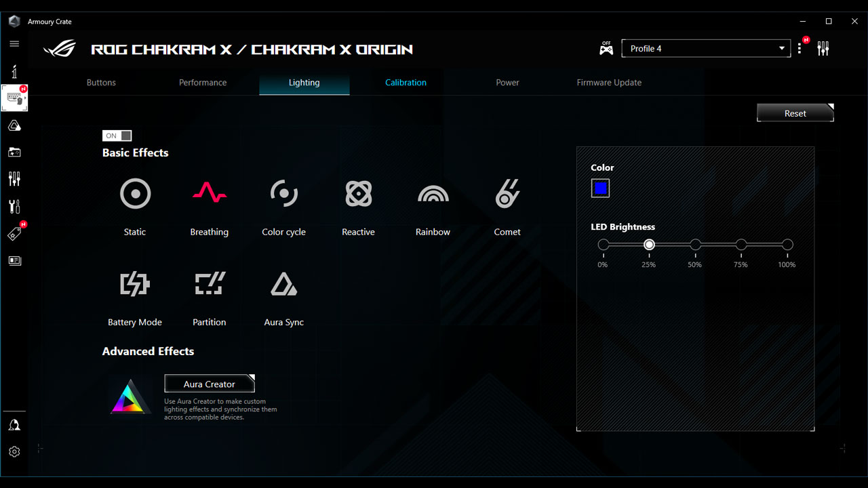Open the settings gear in sidebar

pos(14,451)
